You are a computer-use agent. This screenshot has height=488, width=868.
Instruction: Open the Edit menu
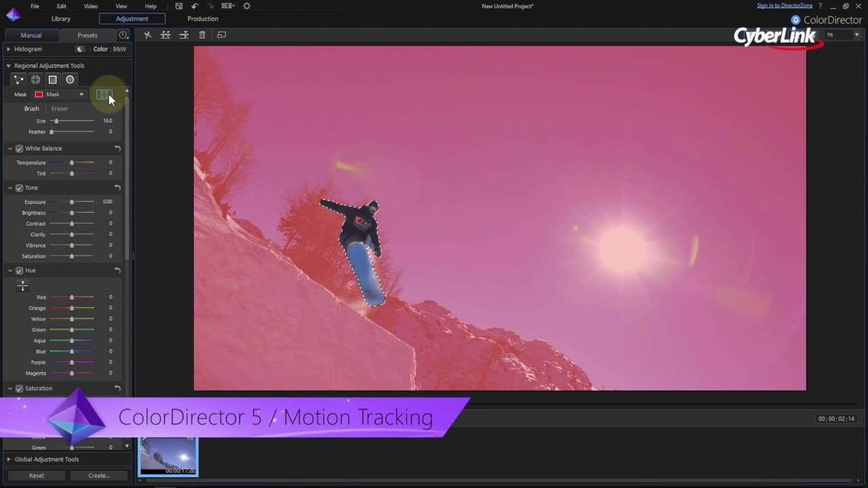click(x=62, y=6)
